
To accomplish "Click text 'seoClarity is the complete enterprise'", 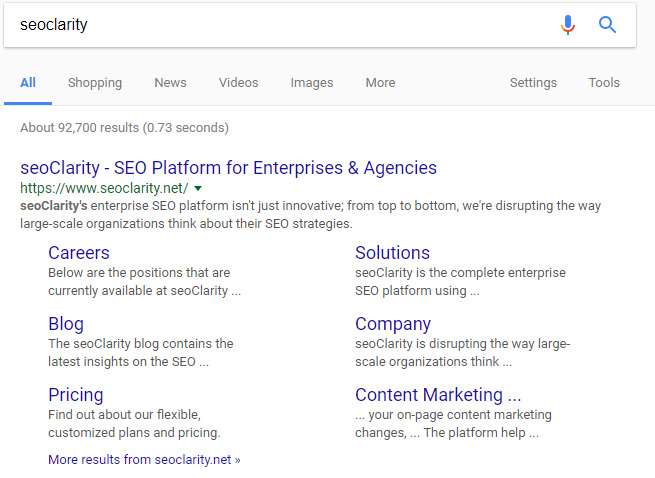I will coord(460,273).
